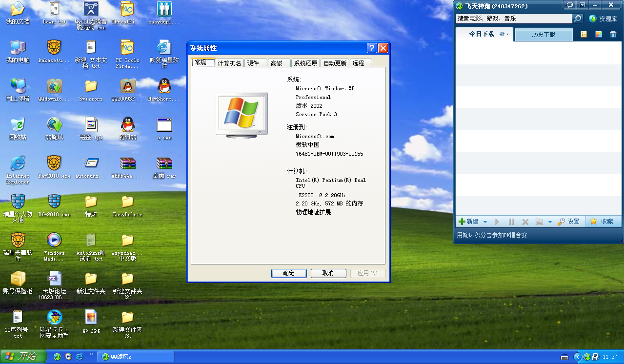Select 网上邻居 desktop icon
The width and height of the screenshot is (624, 364).
click(18, 90)
